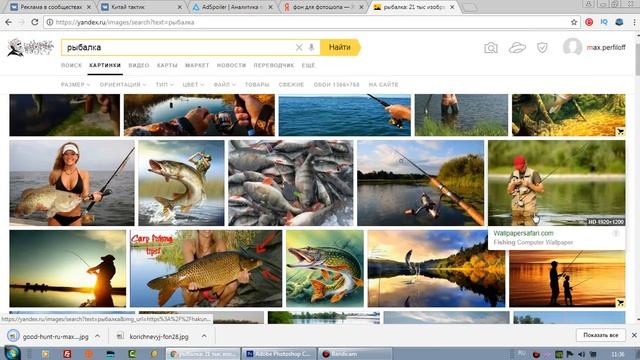Image resolution: width=640 pixels, height=360 pixels.
Task: Open the korichnevyj-fon28.jpg downloaded file
Action: (153, 336)
